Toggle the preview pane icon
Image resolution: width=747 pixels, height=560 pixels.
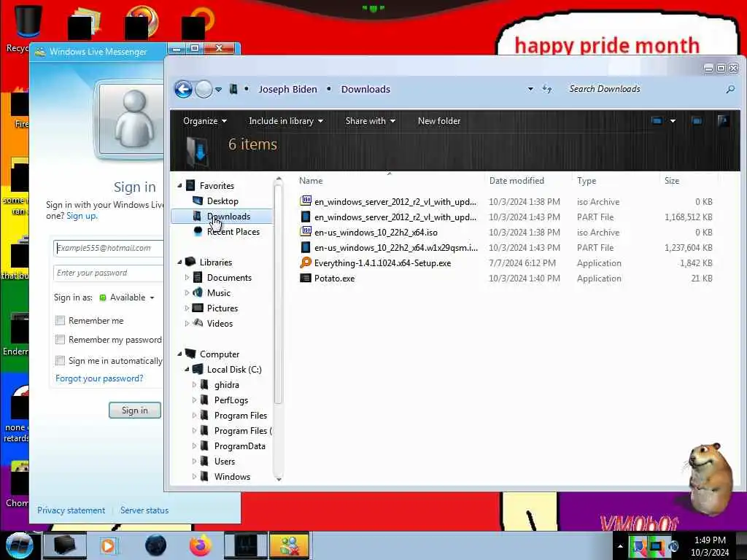click(x=697, y=121)
